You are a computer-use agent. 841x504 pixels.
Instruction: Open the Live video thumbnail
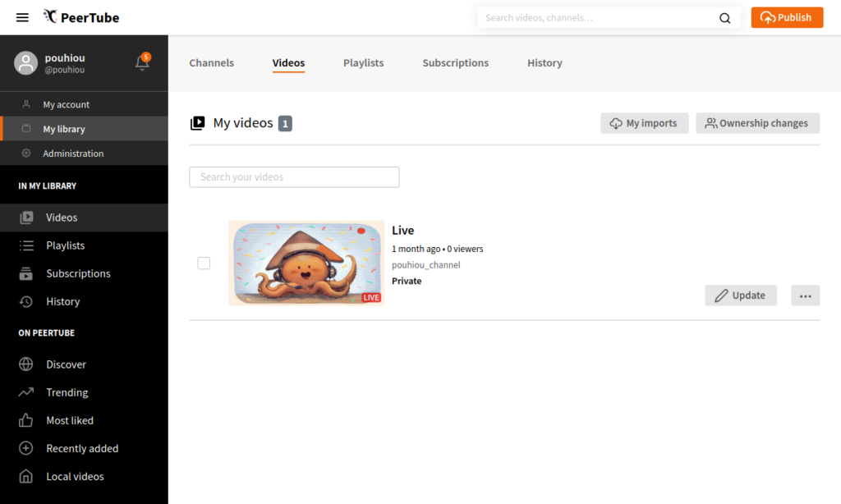[306, 263]
